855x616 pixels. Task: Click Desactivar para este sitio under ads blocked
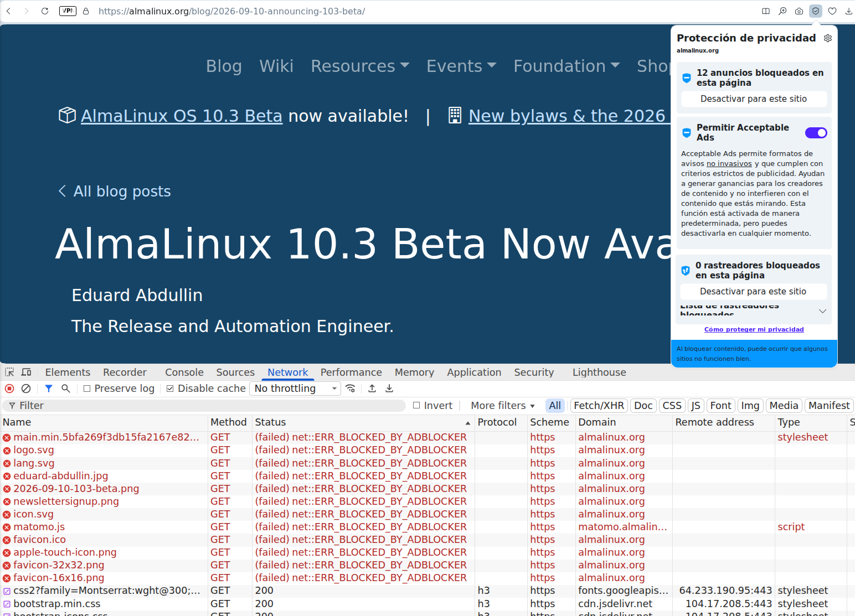click(754, 99)
